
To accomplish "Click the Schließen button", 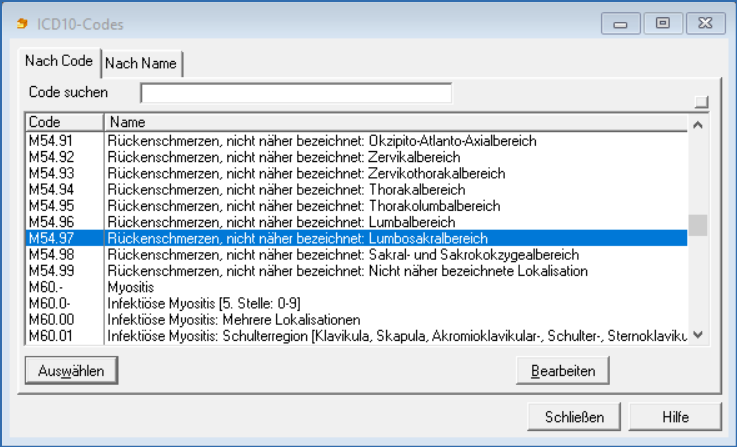I will coord(574,417).
